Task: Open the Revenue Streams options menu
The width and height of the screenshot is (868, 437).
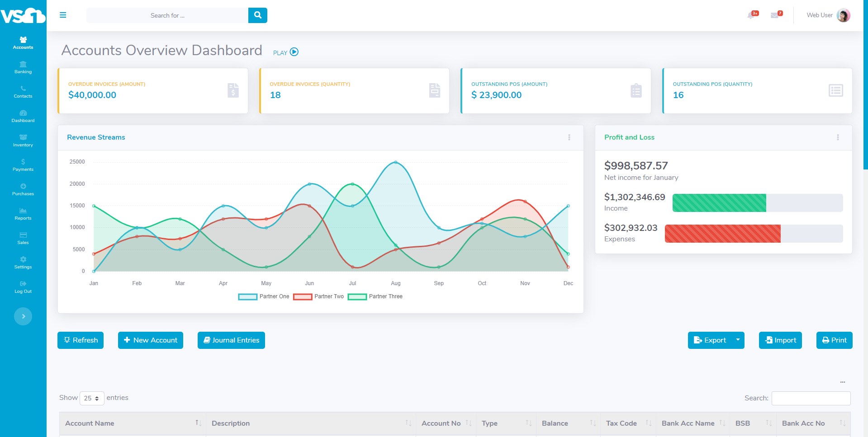Action: click(569, 137)
